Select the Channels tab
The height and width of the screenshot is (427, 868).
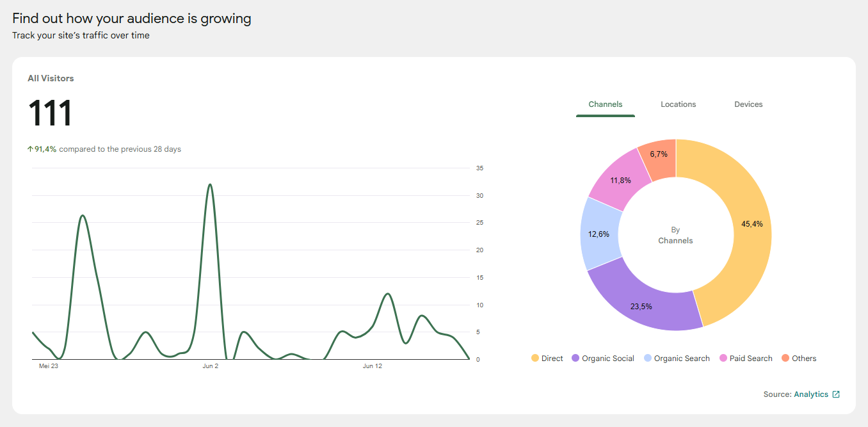click(x=606, y=104)
